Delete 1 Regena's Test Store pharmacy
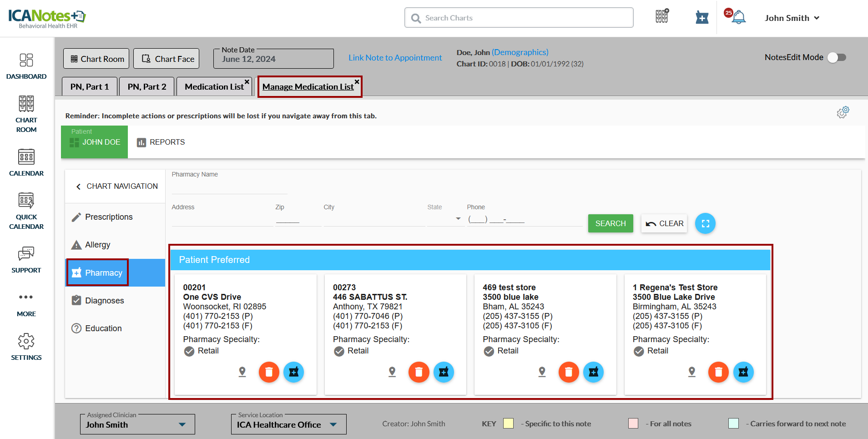 [x=718, y=372]
